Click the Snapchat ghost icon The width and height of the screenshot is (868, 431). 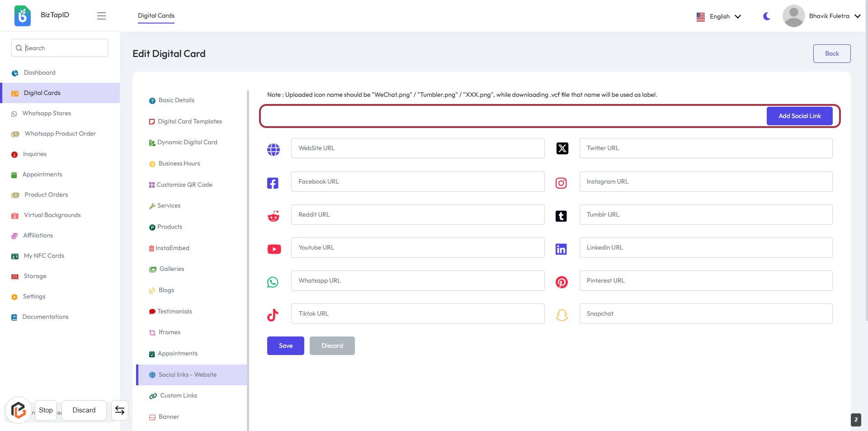(x=561, y=315)
